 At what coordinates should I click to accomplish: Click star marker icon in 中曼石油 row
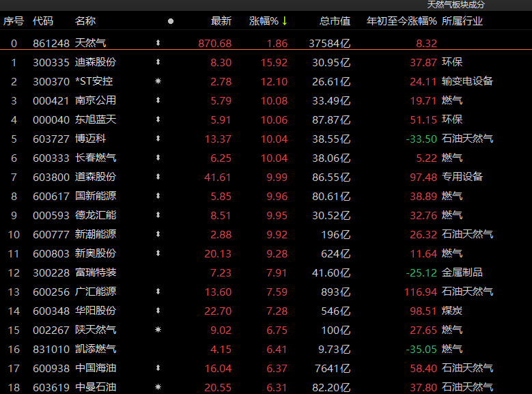pos(158,387)
